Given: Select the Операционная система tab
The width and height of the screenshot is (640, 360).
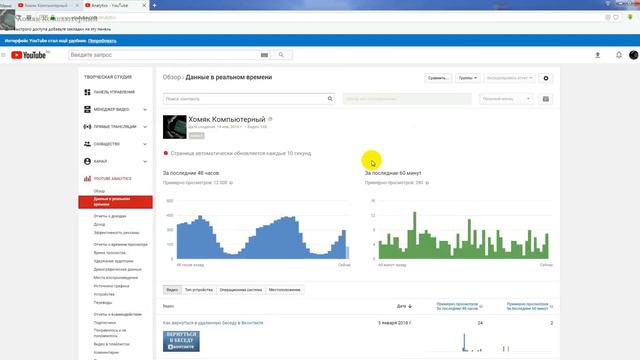Looking at the screenshot, I should point(241,290).
